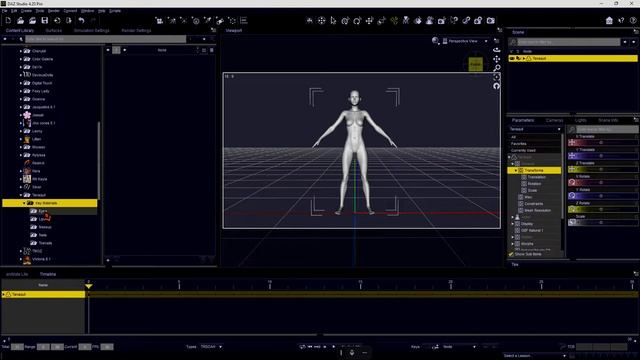Click the Rotate tool icon in toolbar
Screen dimensions: 640x360
click(357, 20)
